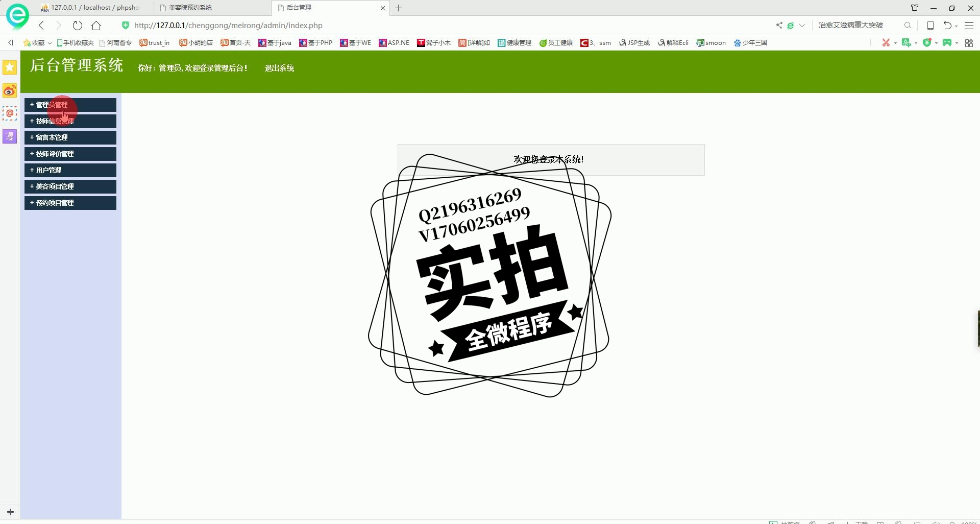The height and width of the screenshot is (524, 980).
Task: Open the purple comics sidebar icon
Action: point(10,136)
